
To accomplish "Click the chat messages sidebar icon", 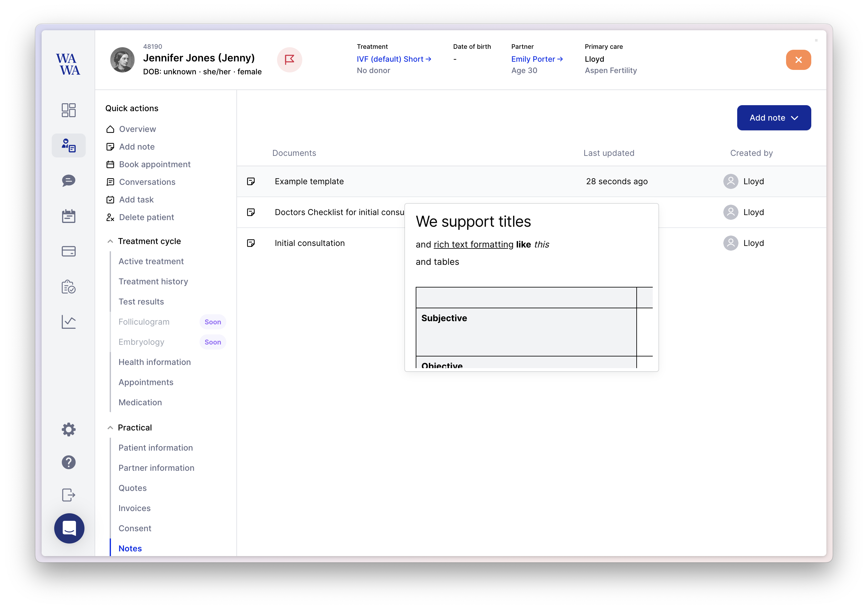I will (68, 180).
